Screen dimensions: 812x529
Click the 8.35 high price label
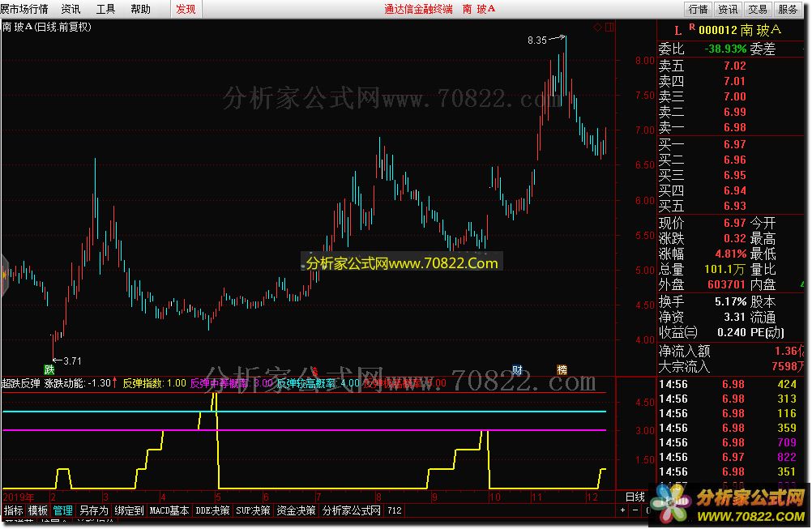pyautogui.click(x=537, y=41)
